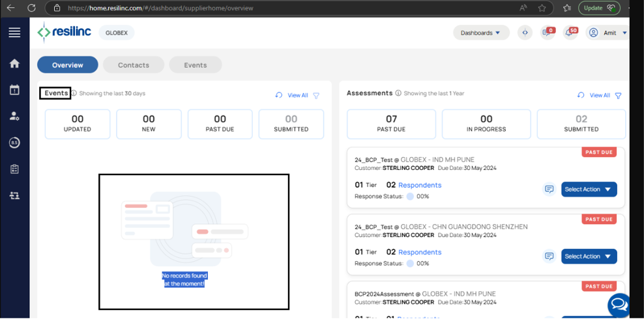Expand the Dashboards dropdown

tap(481, 33)
